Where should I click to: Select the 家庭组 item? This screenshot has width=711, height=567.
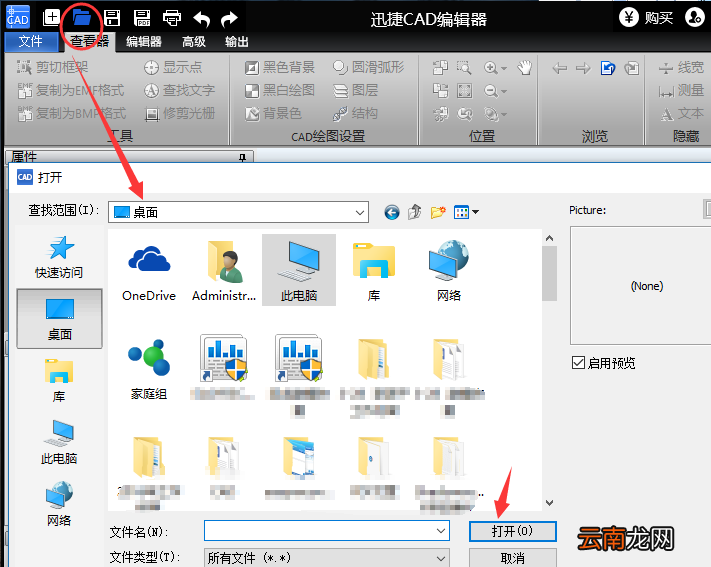click(x=149, y=370)
